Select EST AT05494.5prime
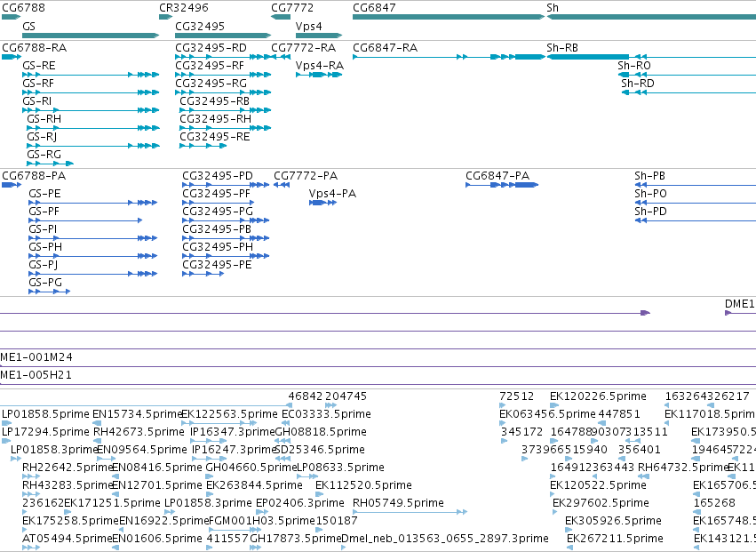The image size is (756, 552). (67, 539)
